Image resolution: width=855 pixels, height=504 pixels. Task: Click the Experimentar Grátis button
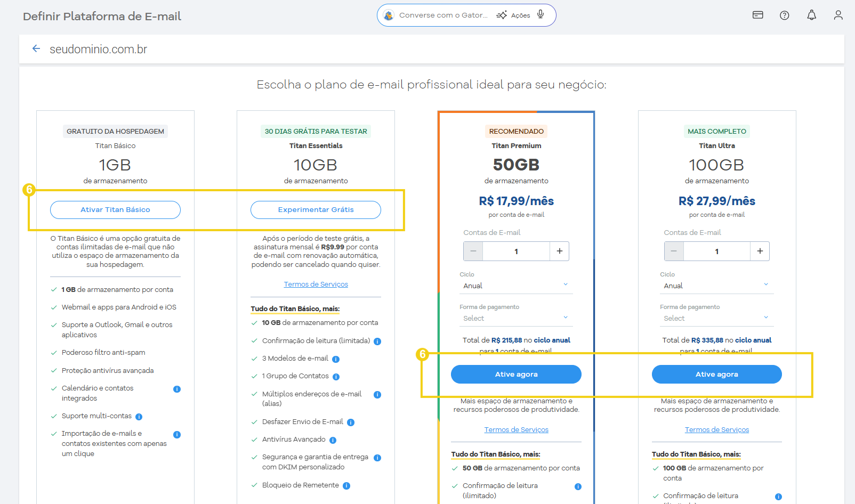pos(316,210)
